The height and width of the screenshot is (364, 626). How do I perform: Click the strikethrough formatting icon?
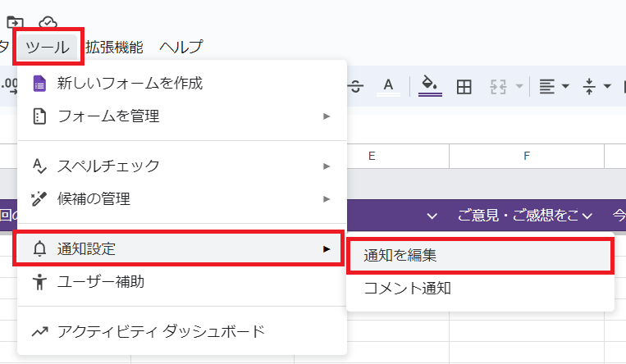pyautogui.click(x=355, y=86)
